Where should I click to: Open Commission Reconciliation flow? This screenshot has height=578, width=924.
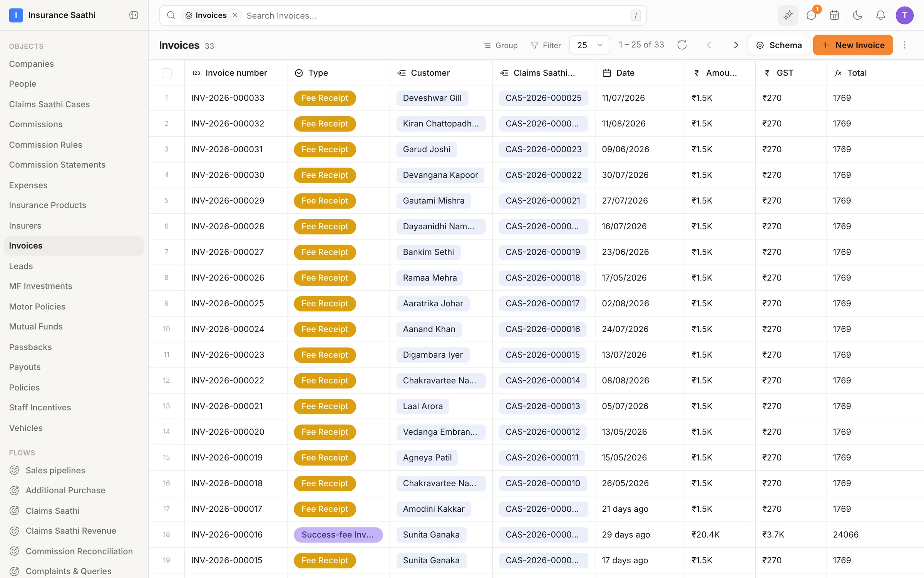(71, 551)
